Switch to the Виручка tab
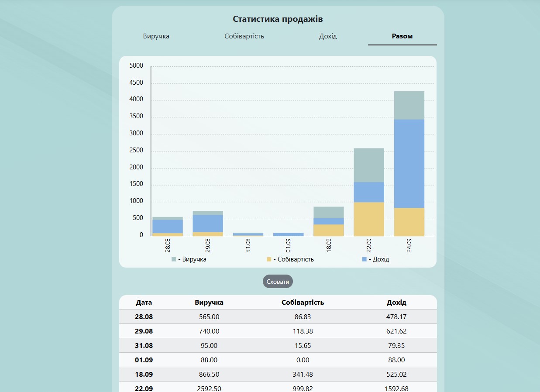 (156, 36)
